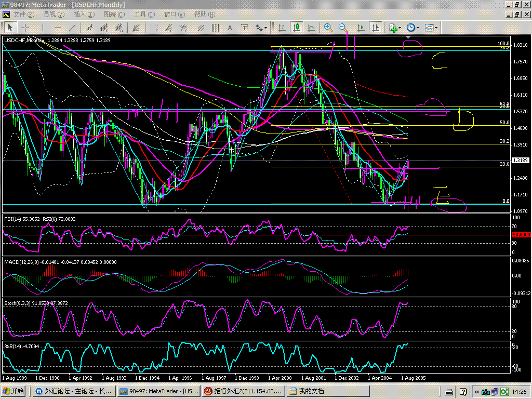Click the zoom in magnifier
The image size is (532, 399).
click(328, 28)
